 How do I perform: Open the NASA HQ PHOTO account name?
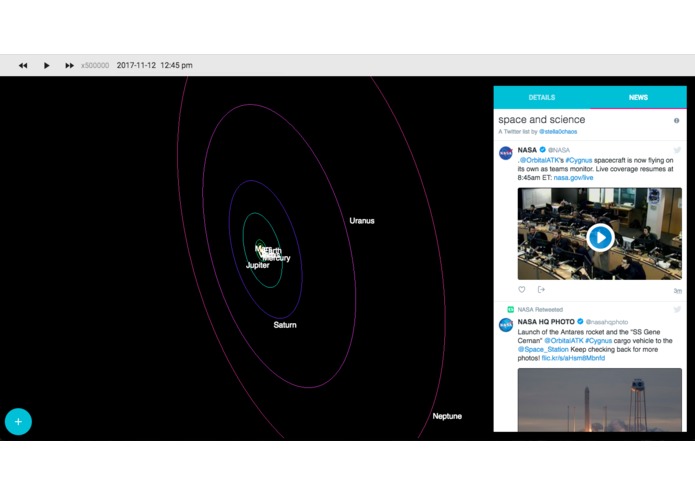[546, 322]
